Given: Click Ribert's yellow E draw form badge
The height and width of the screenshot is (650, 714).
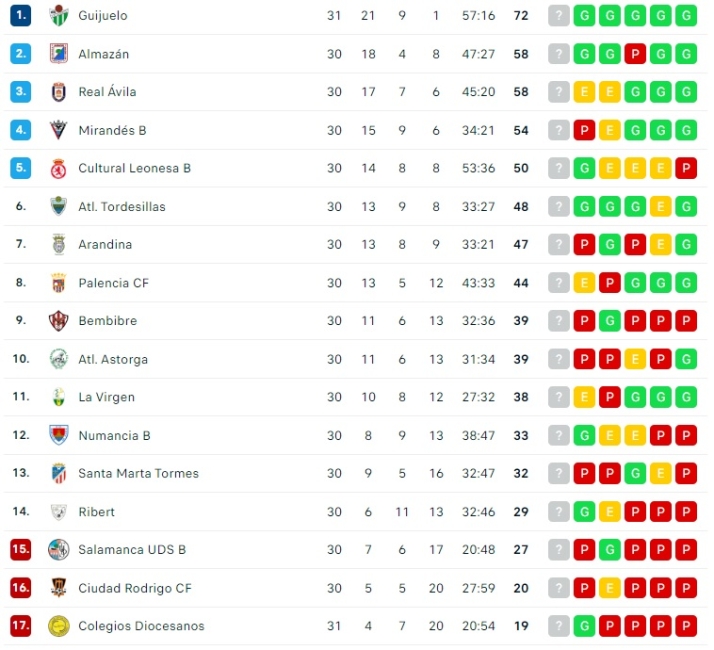Looking at the screenshot, I should coord(610,512).
